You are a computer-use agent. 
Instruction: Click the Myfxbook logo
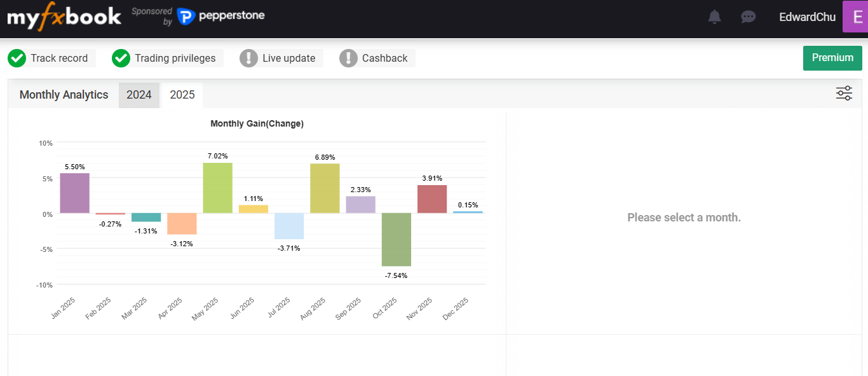coord(64,17)
